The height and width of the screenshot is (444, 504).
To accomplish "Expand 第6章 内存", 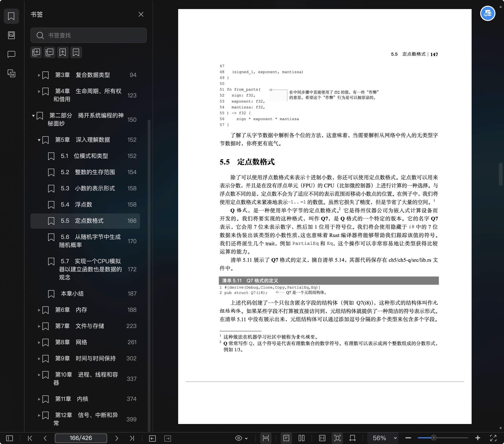I will tap(39, 310).
